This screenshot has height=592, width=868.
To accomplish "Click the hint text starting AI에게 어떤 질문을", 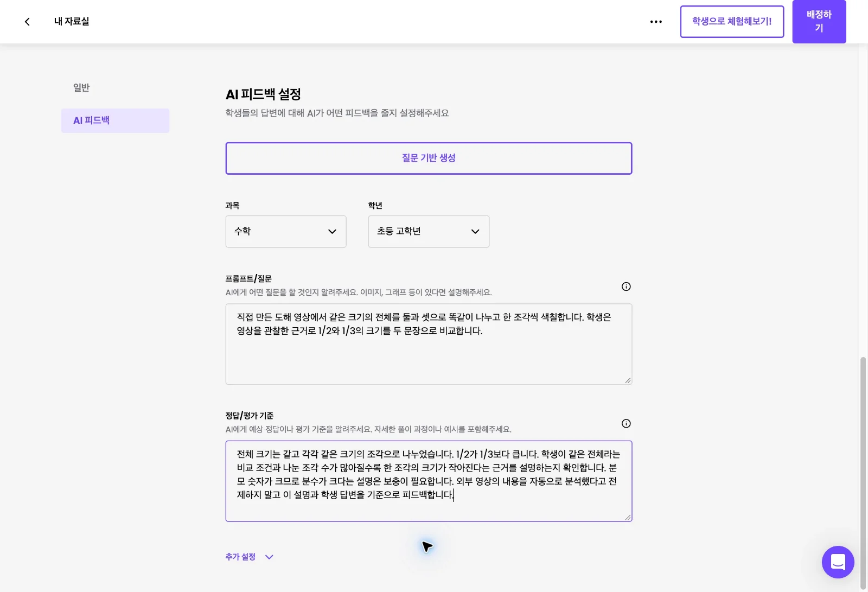I will coord(359,292).
